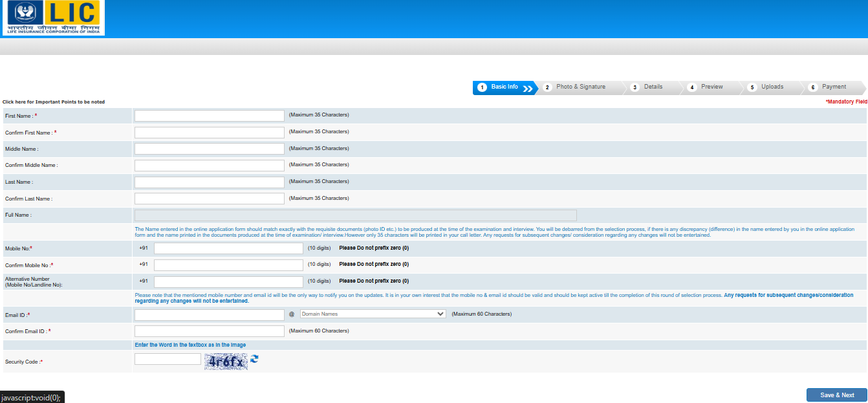
Task: Open the Photo & Signature step
Action: click(x=580, y=87)
